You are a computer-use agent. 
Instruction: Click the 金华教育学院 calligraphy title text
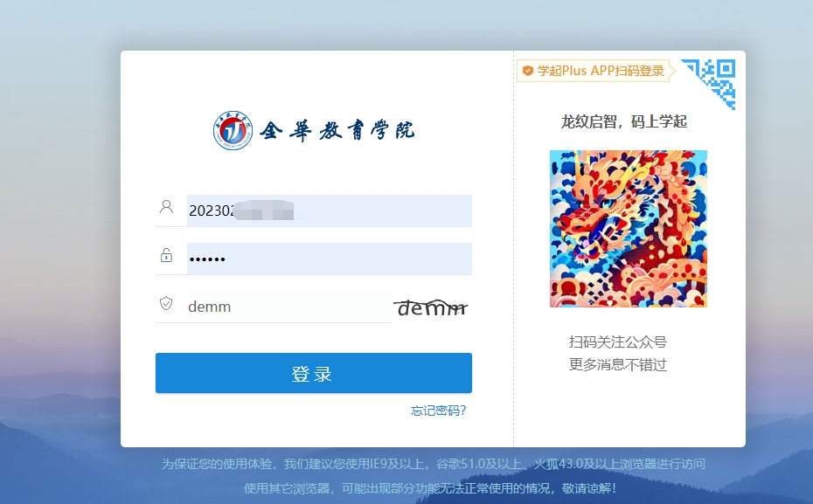337,131
